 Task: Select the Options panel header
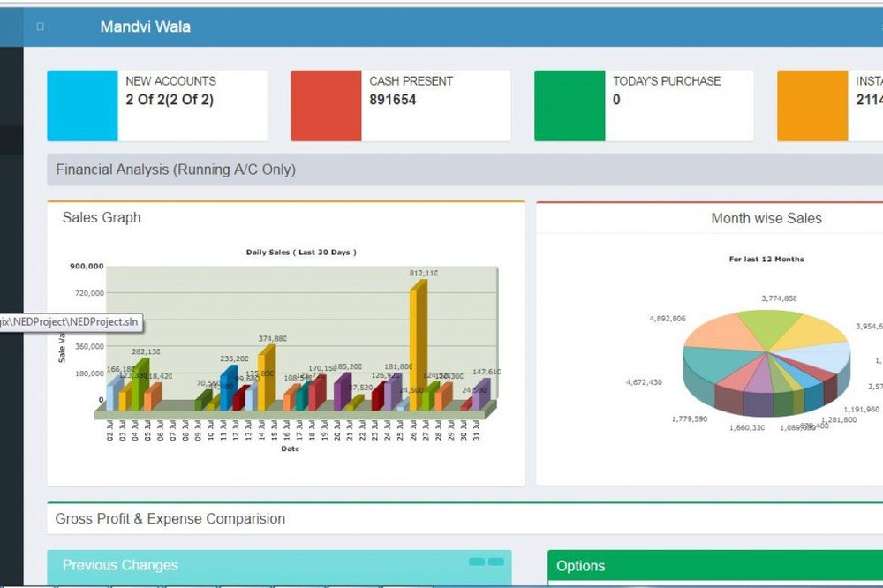(x=583, y=566)
